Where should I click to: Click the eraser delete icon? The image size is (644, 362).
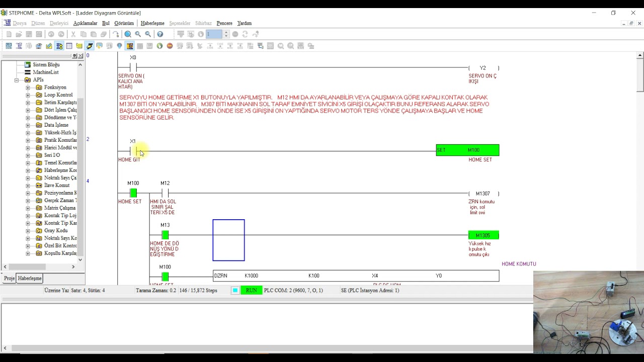pyautogui.click(x=103, y=34)
